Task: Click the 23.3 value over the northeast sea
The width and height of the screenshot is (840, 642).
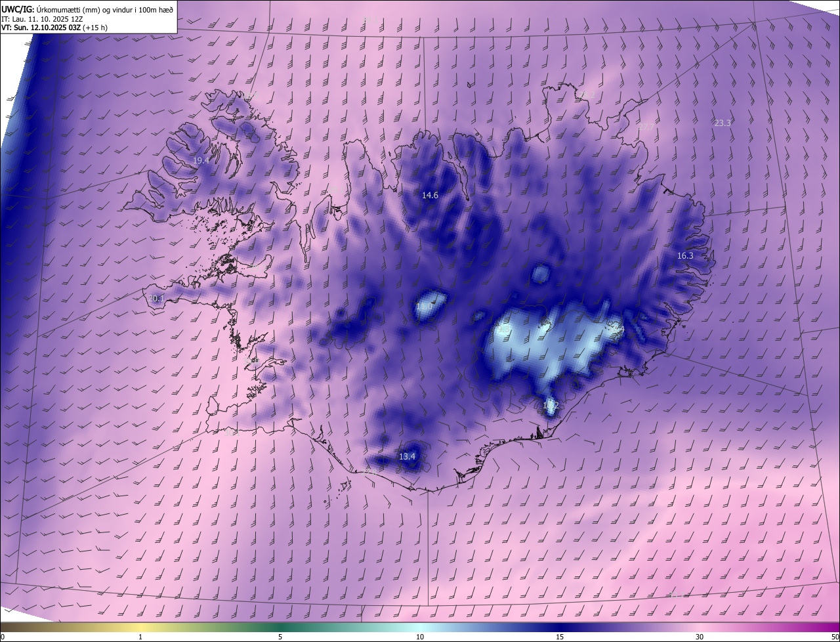Action: pos(723,123)
